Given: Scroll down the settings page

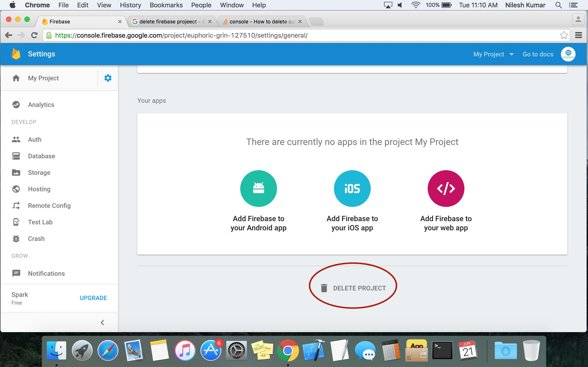Looking at the screenshot, I should pyautogui.click(x=353, y=287).
